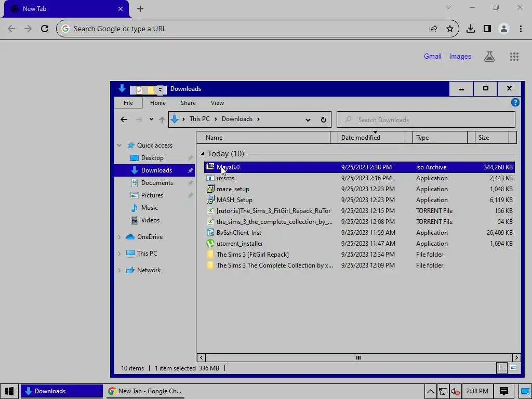Open Desktop in Quick access
The width and height of the screenshot is (532, 399).
point(152,158)
